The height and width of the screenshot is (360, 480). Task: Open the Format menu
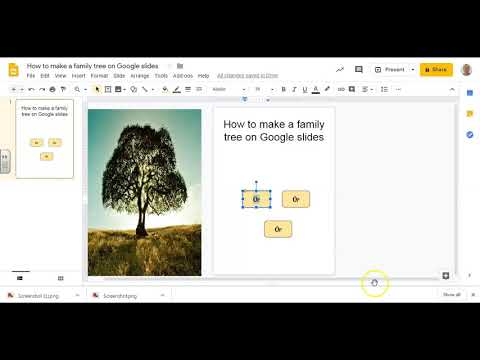tap(99, 76)
